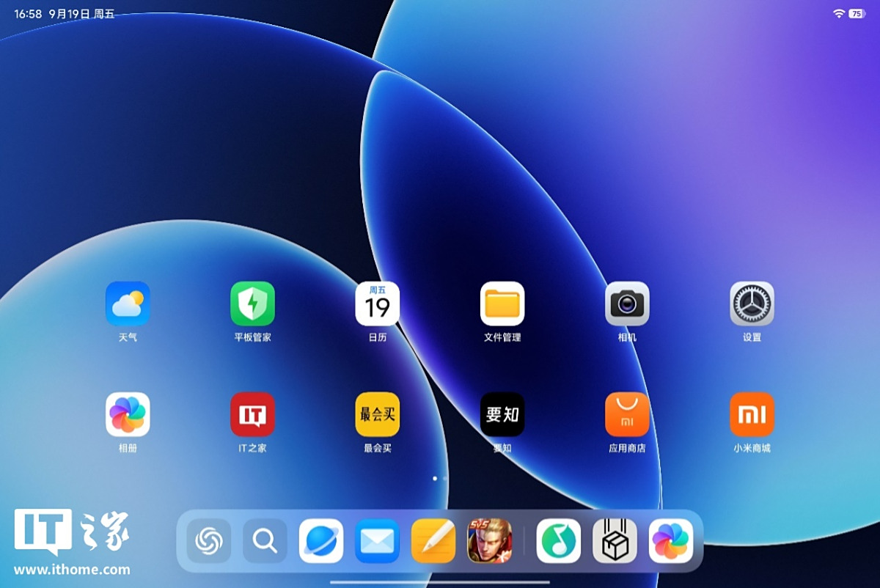Tap the battery indicator in status bar

click(857, 14)
